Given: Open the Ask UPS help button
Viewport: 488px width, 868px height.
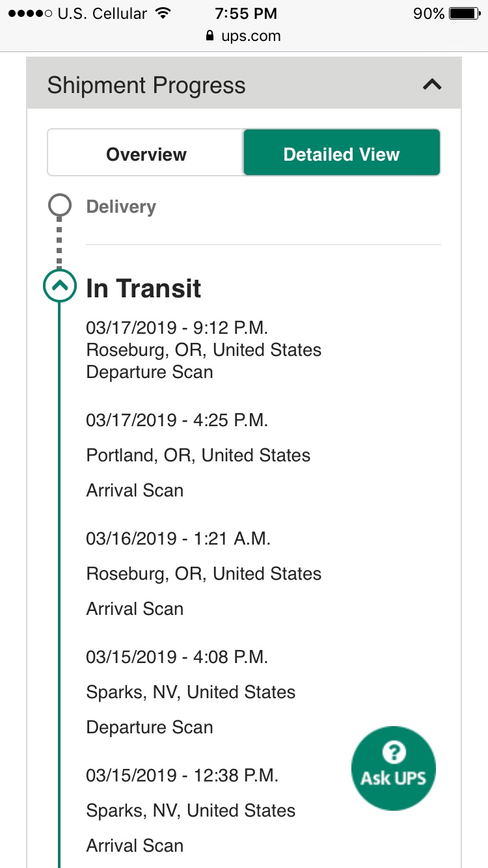Looking at the screenshot, I should [393, 768].
